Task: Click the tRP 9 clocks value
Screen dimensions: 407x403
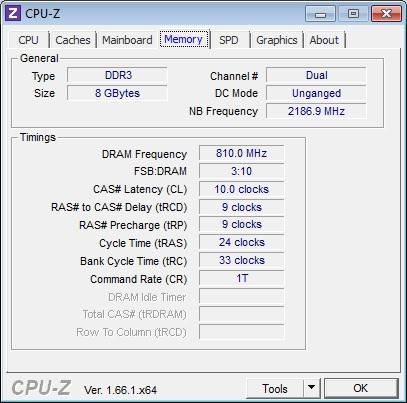Action: pos(241,225)
